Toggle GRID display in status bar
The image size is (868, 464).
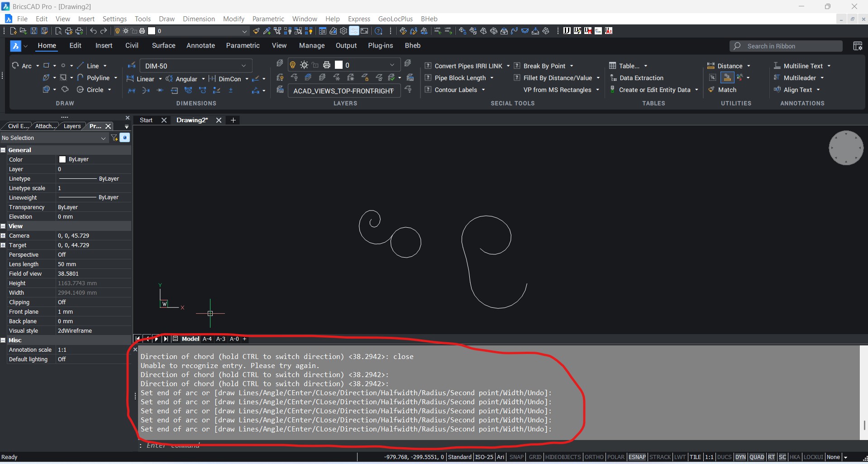[535, 457]
